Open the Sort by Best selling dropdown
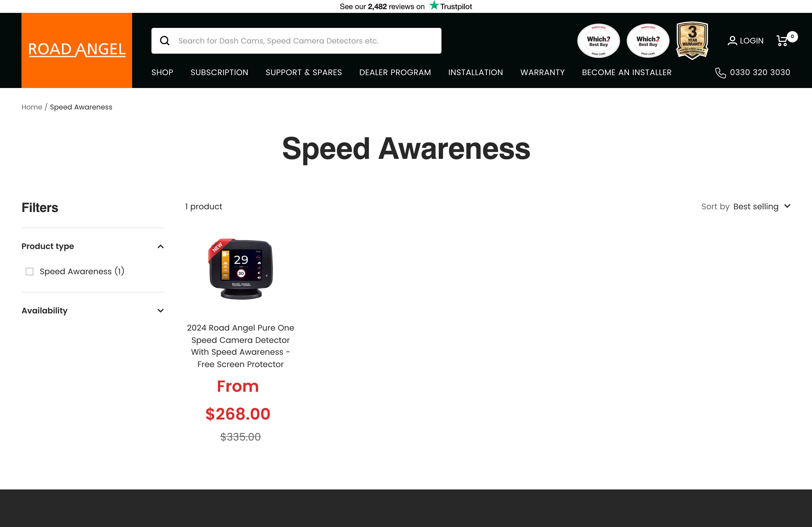Screen dimensions: 812x527 point(762,207)
